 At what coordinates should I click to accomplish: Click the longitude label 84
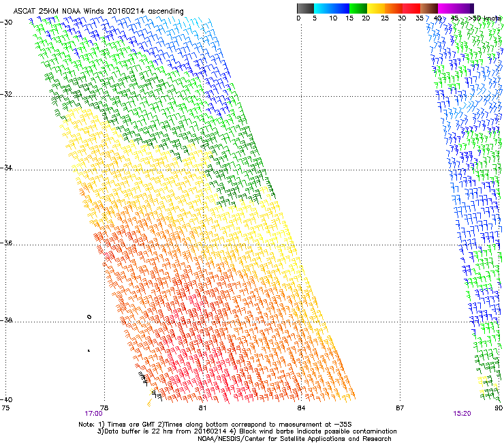[301, 408]
